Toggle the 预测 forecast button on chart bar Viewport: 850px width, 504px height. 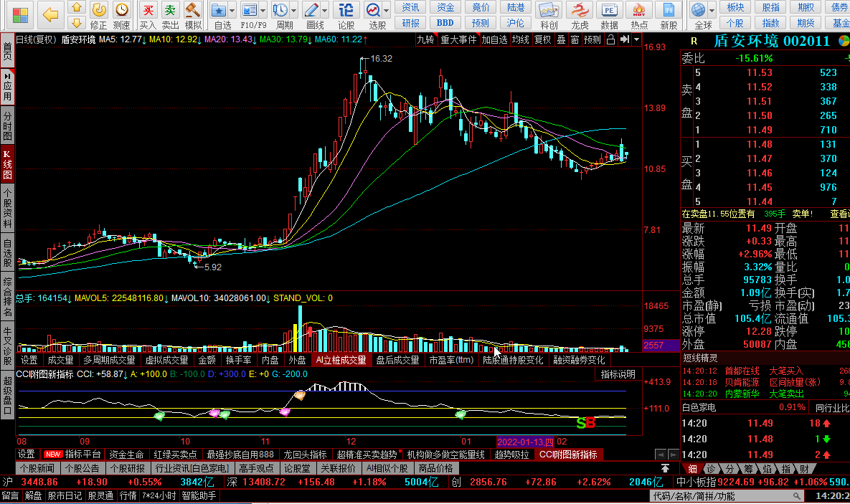592,39
